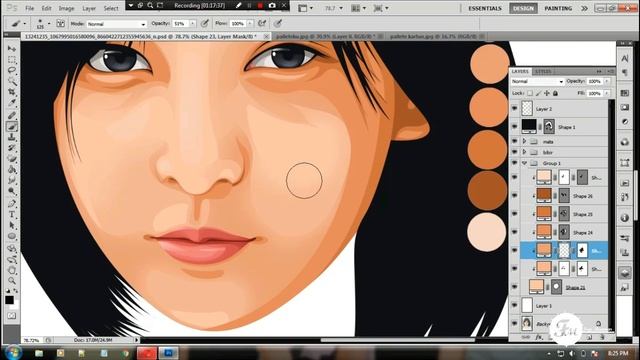The image size is (640, 360).
Task: Open the brush Mode Normal dropdown
Action: (x=116, y=24)
